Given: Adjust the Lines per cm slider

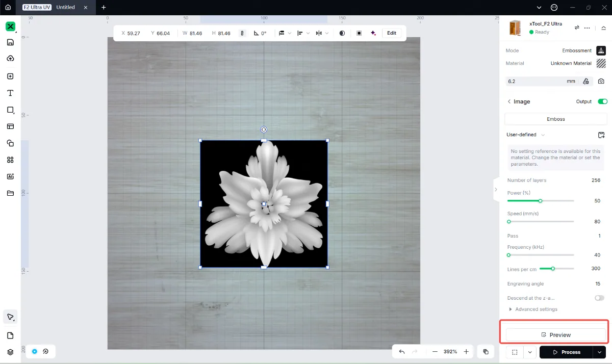Looking at the screenshot, I should 556,269.
